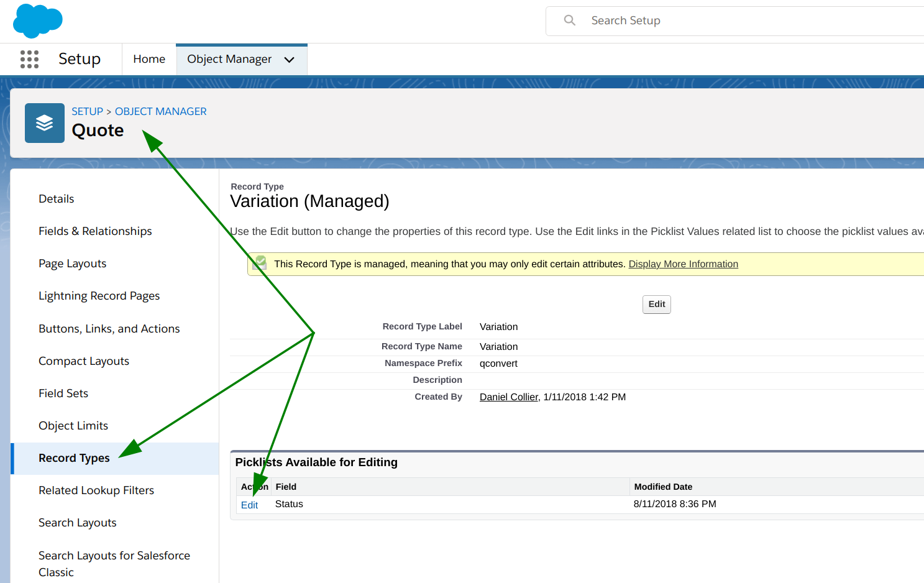
Task: Select the 8/11/2018 8:36 PM date cell
Action: coord(675,504)
